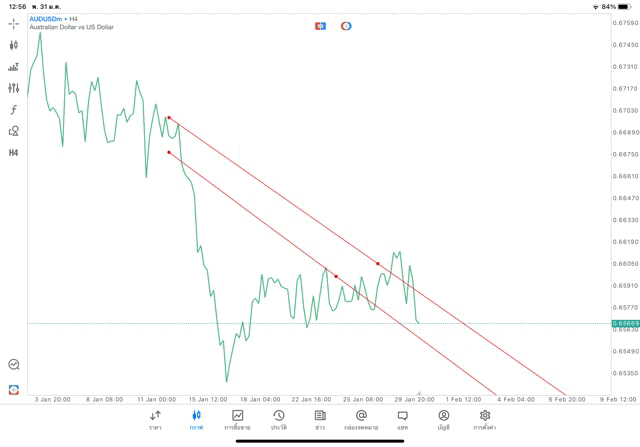Open the bar chart volume icon in sidebar
Viewport: 640px width, 447px height.
point(14,67)
